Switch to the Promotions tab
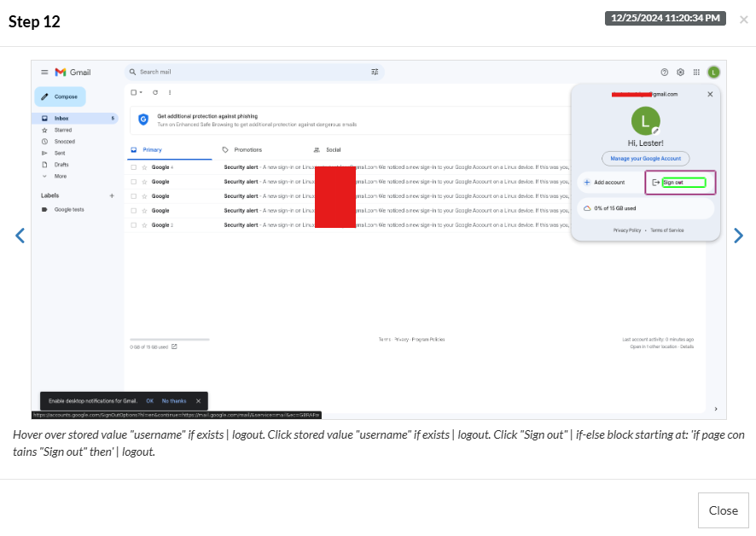The width and height of the screenshot is (756, 536). (247, 149)
